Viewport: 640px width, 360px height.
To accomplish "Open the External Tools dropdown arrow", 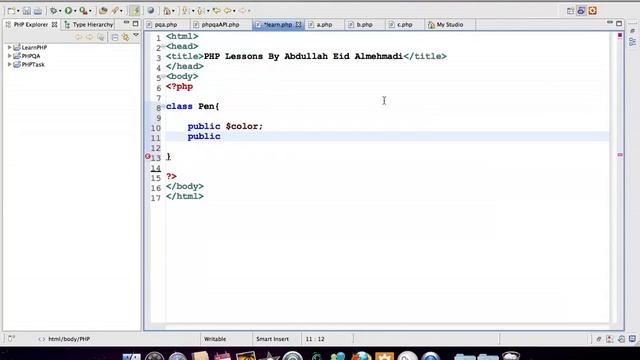I will 90,11.
